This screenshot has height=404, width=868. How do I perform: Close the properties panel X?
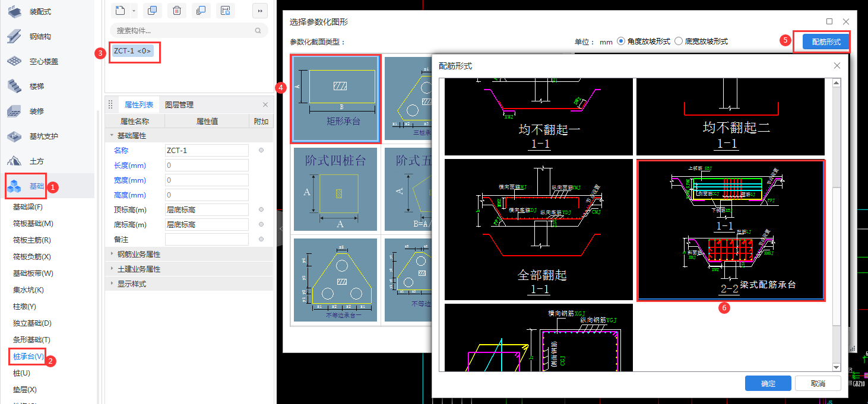coord(265,105)
